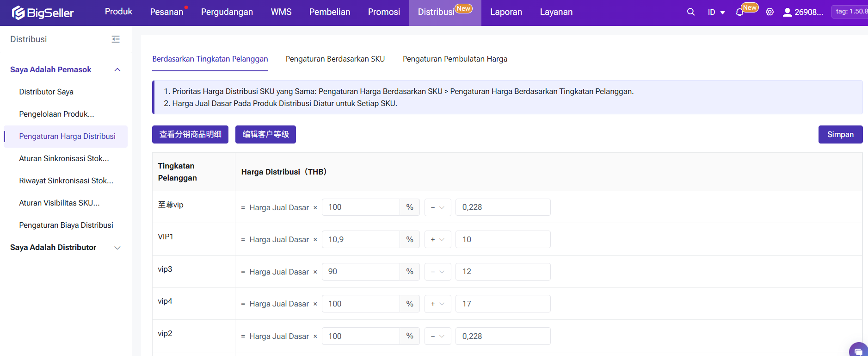The image size is (868, 356).
Task: Click the BigSeller logo
Action: [43, 12]
